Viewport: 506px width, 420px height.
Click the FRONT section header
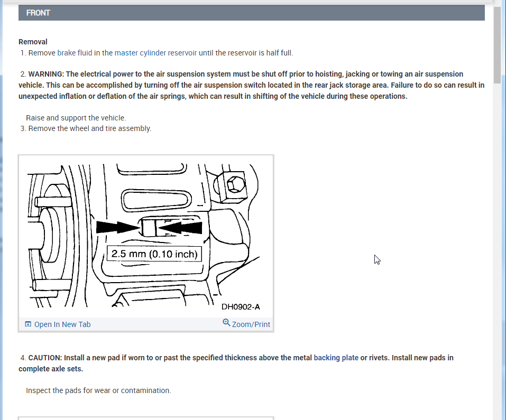point(251,13)
